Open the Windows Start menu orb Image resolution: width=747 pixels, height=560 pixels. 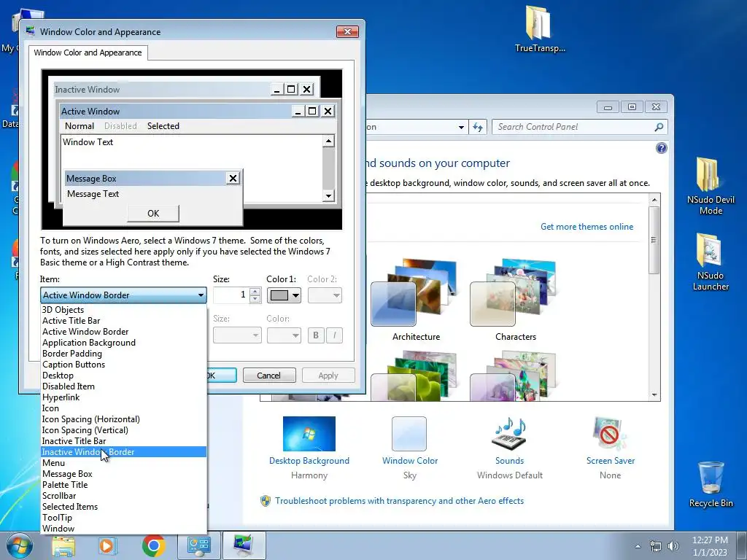(19, 545)
